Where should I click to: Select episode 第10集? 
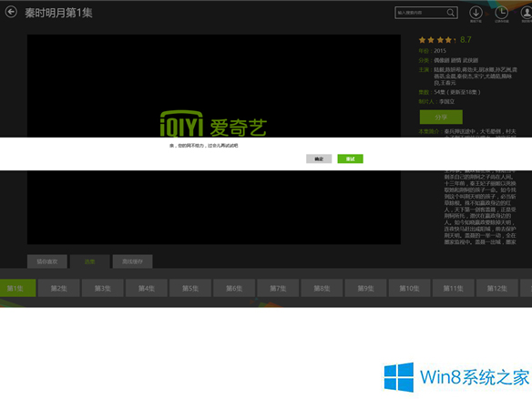[410, 288]
